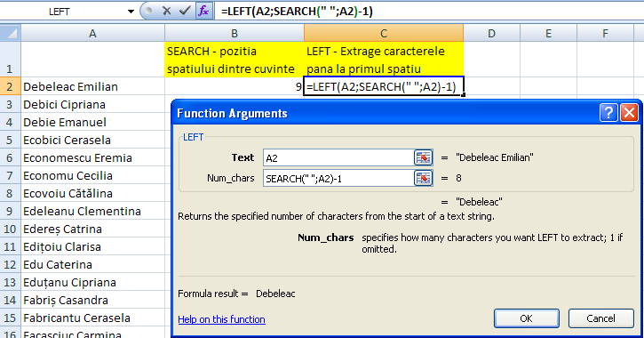This screenshot has height=338, width=644.
Task: Click cell containing Economu Cecilia
Action: (x=92, y=175)
